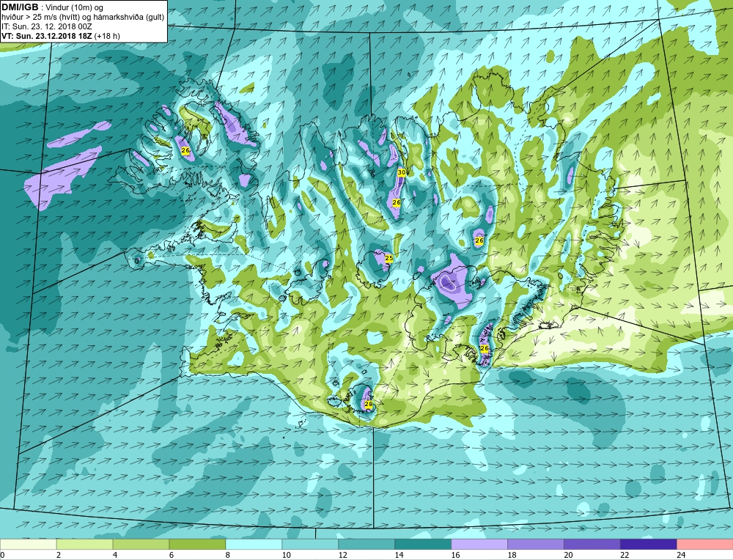Pick the pale cyan 8–10 legend swatch
This screenshot has height=560, width=733.
pos(254,544)
